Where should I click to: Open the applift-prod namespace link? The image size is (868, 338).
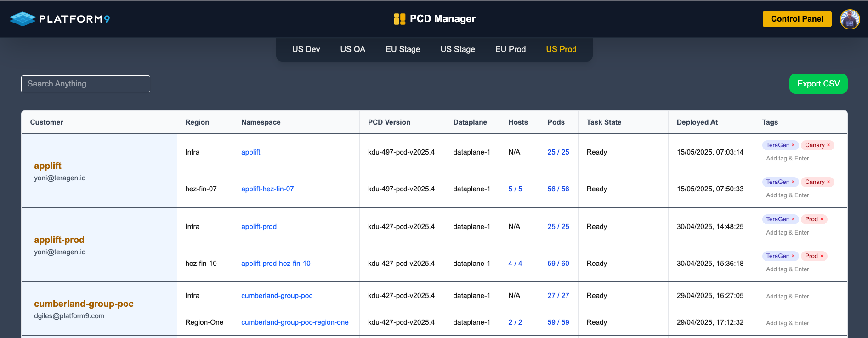click(259, 227)
